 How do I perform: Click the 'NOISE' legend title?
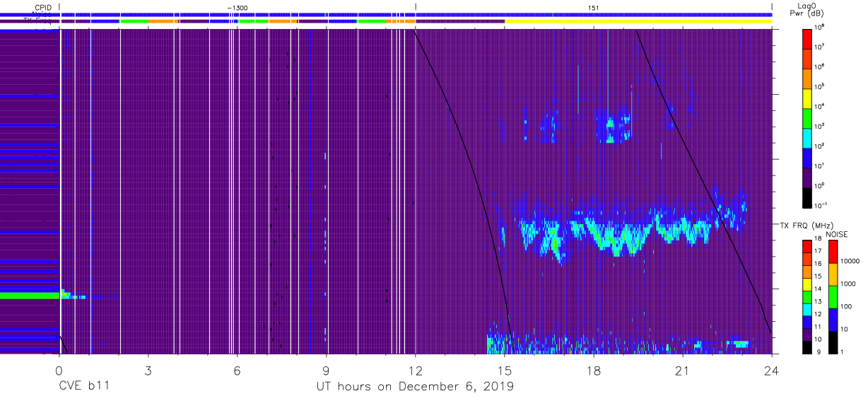point(836,234)
